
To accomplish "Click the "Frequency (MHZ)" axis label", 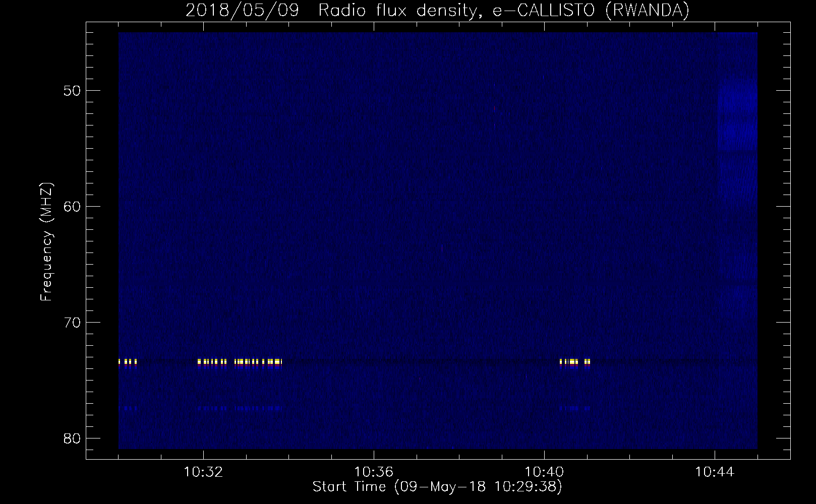I will pyautogui.click(x=46, y=242).
